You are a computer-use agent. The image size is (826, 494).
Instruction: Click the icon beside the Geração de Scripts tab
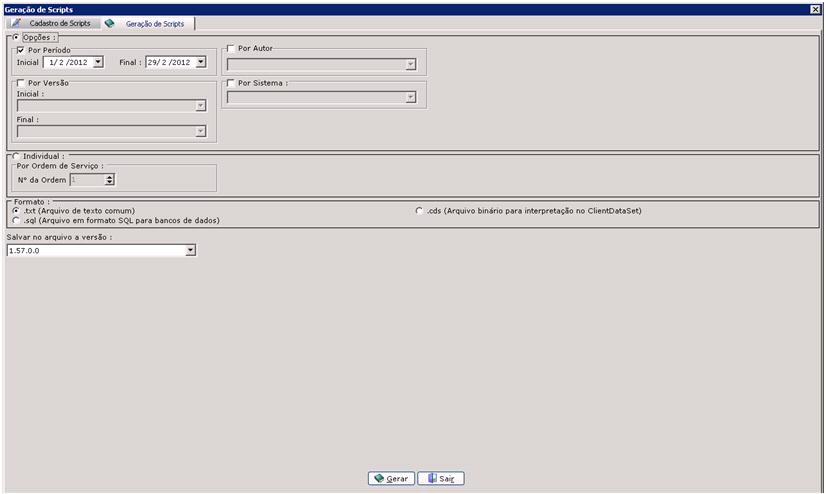[x=110, y=23]
